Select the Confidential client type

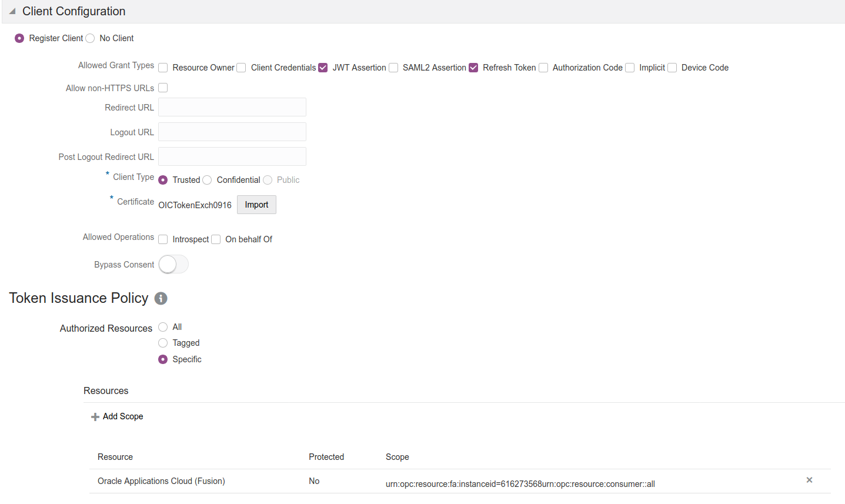[x=207, y=180]
